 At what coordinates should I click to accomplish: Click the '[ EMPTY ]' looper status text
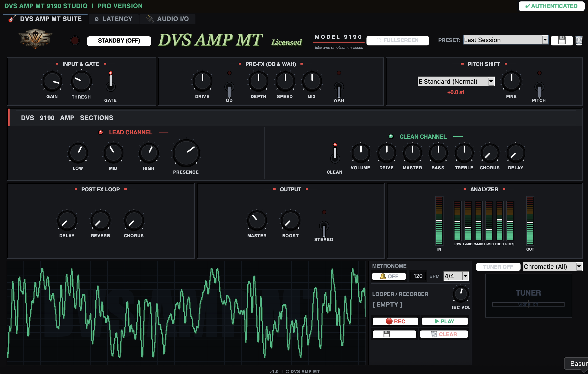387,304
